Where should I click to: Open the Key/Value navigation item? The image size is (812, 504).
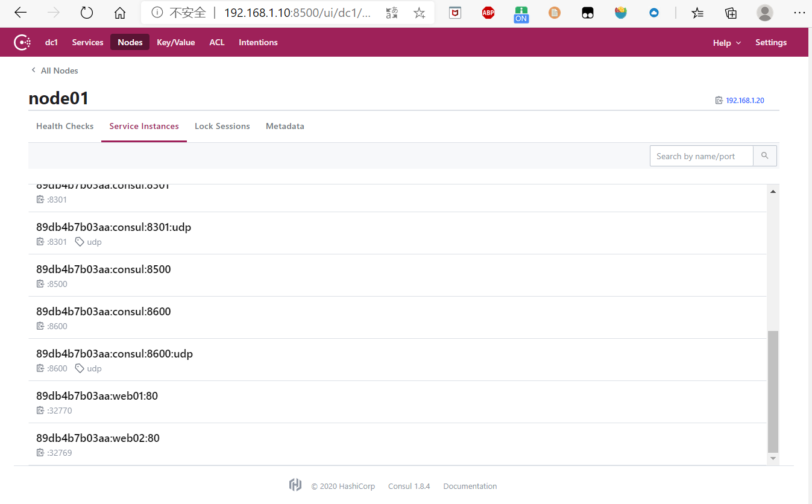[x=176, y=42]
